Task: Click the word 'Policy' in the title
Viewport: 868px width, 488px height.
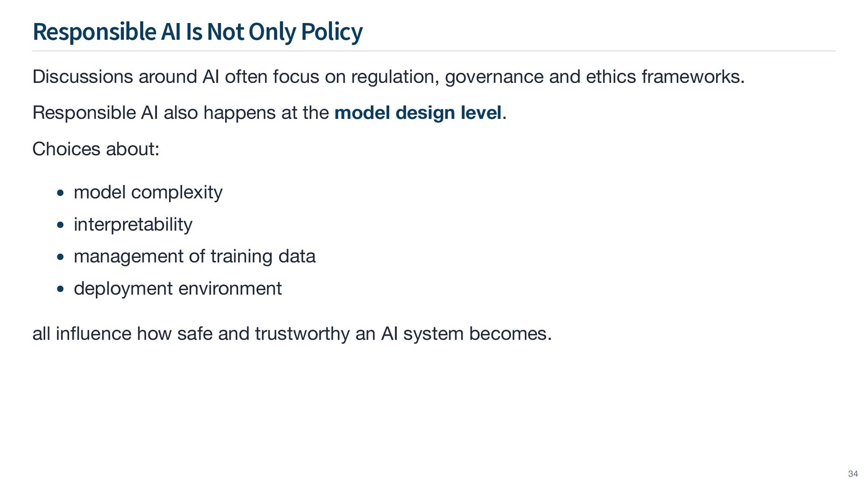Action: (x=332, y=32)
